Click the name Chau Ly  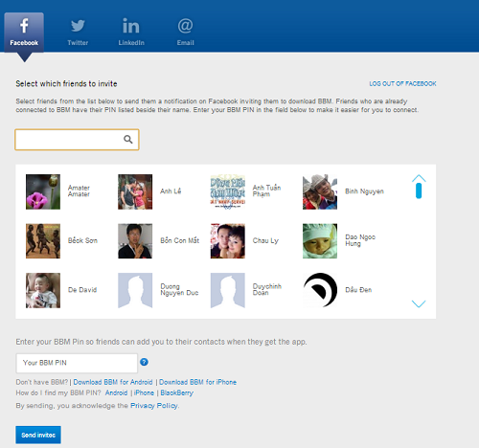[x=265, y=240]
